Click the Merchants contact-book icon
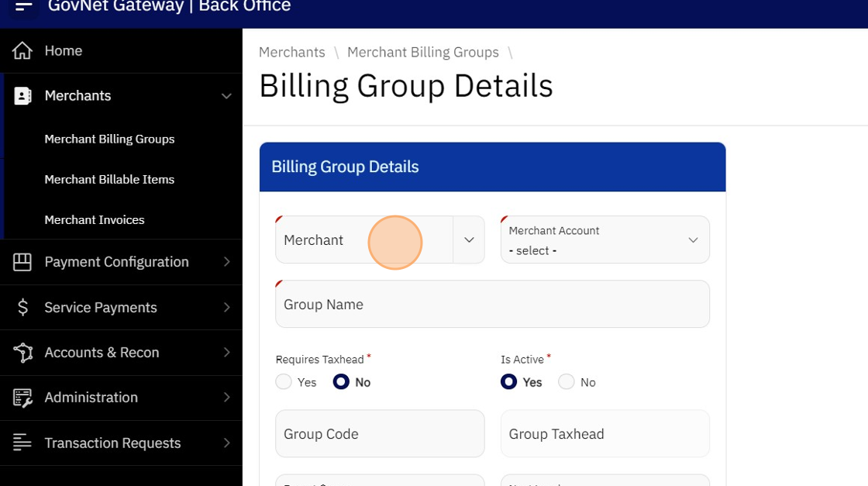868x486 pixels. pyautogui.click(x=22, y=96)
